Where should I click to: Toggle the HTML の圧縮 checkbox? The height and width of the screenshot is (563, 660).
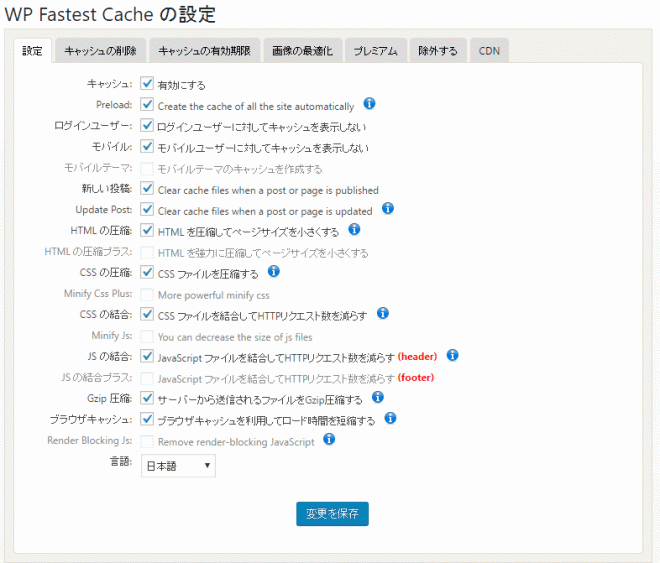[147, 230]
